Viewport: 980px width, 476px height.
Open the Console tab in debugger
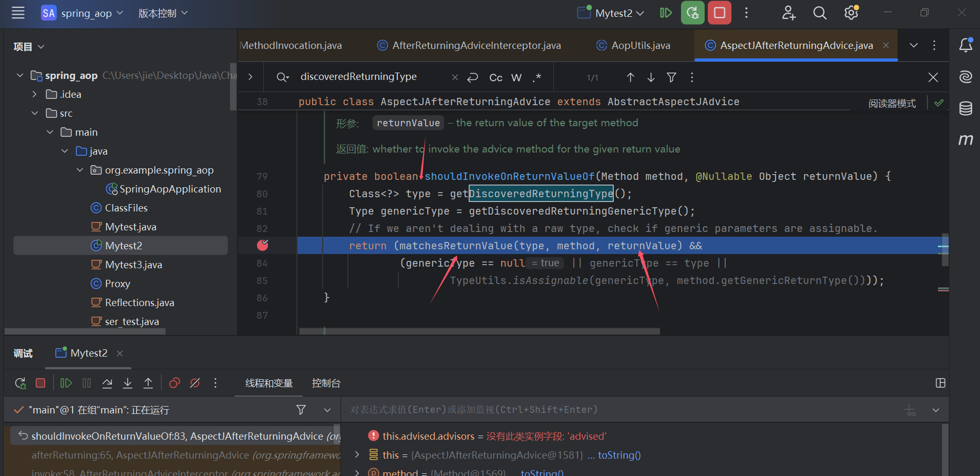coord(326,383)
